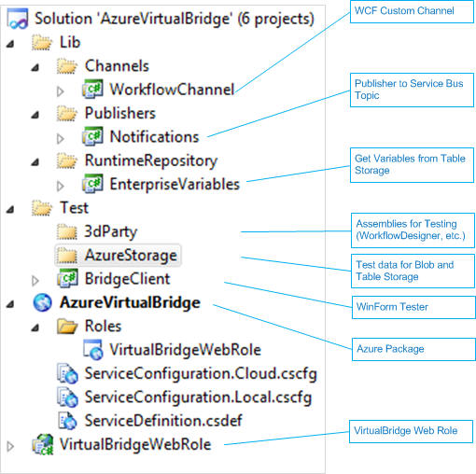Expand the bottom VirtualBridgeWebRole project
The height and width of the screenshot is (474, 476).
10,446
